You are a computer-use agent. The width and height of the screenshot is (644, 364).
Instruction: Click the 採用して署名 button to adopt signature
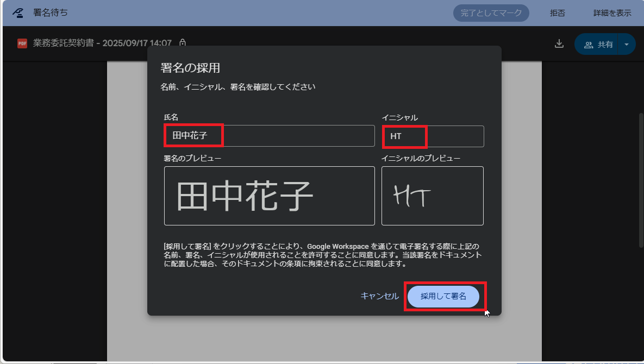[x=443, y=296]
